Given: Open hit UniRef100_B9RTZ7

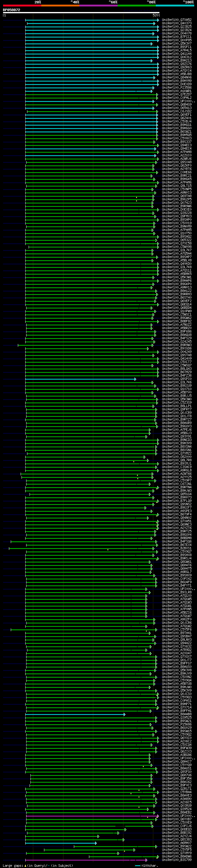Looking at the screenshot, I should pyautogui.click(x=177, y=419).
